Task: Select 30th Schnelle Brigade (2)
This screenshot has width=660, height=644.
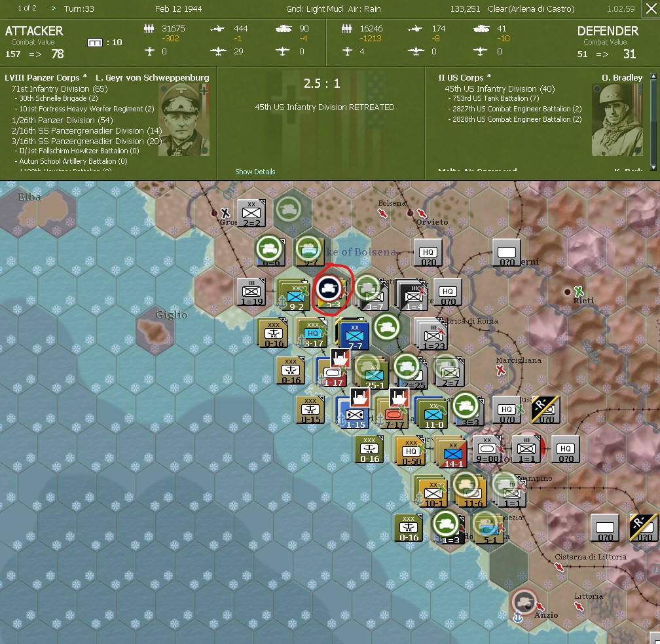Action: coord(57,98)
